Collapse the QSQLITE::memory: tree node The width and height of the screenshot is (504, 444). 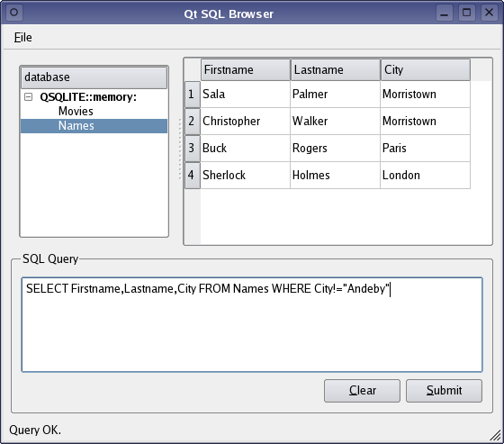pyautogui.click(x=28, y=97)
